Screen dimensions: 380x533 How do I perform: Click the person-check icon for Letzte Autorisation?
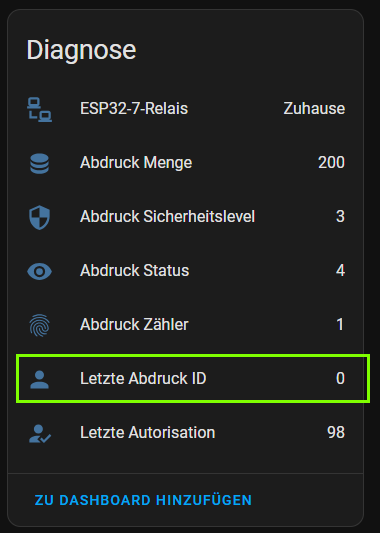pos(40,433)
